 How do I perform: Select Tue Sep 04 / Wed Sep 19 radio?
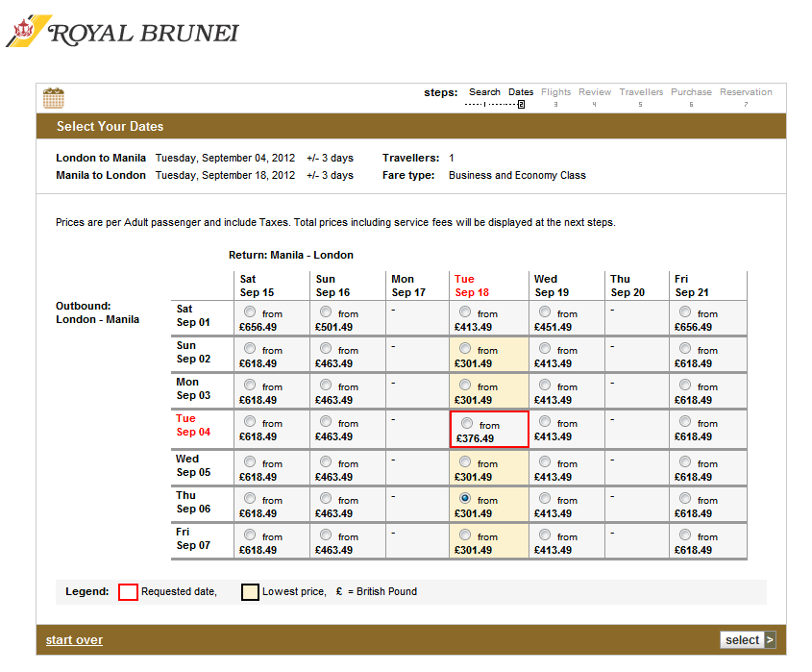point(545,421)
